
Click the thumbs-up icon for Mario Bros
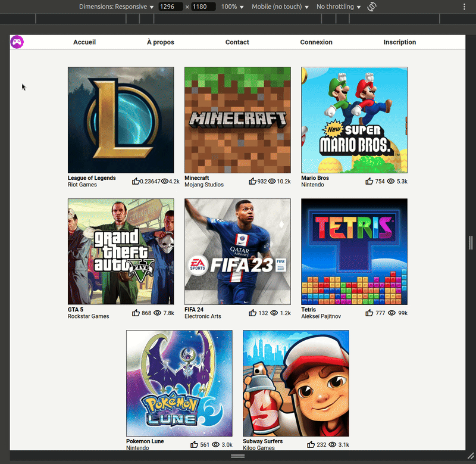(x=369, y=181)
